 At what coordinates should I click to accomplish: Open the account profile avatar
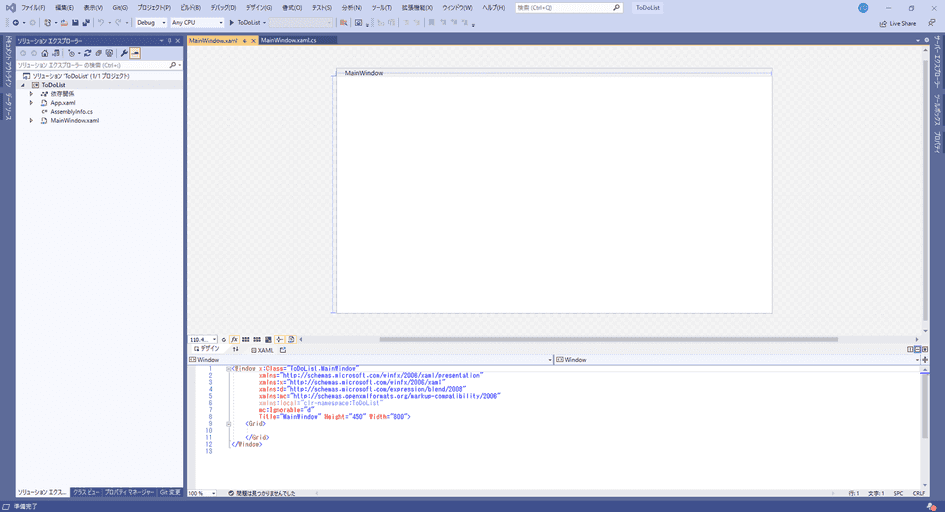[863, 8]
